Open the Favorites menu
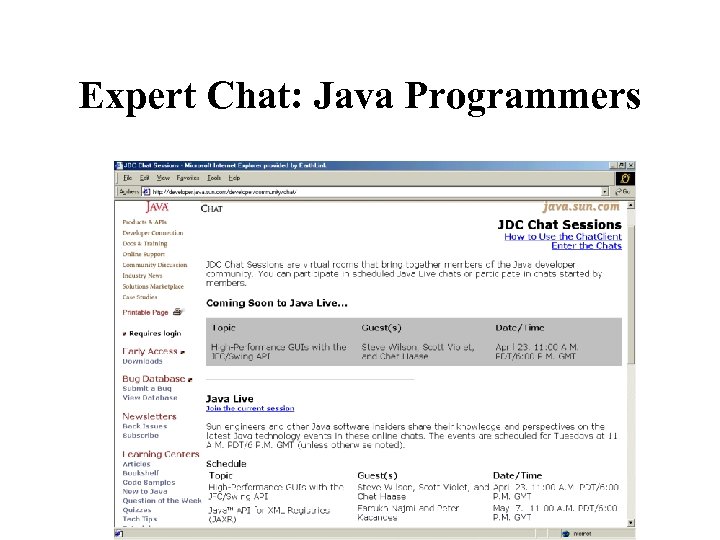 [x=188, y=178]
